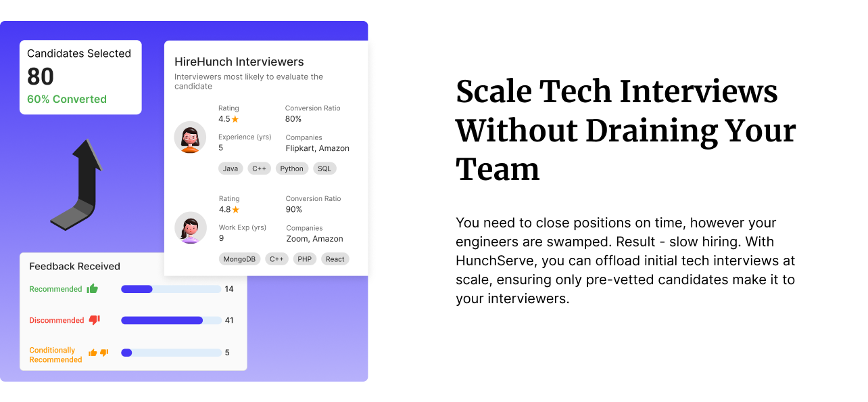Click the Recommended progress bar
868x402 pixels.
tap(171, 289)
